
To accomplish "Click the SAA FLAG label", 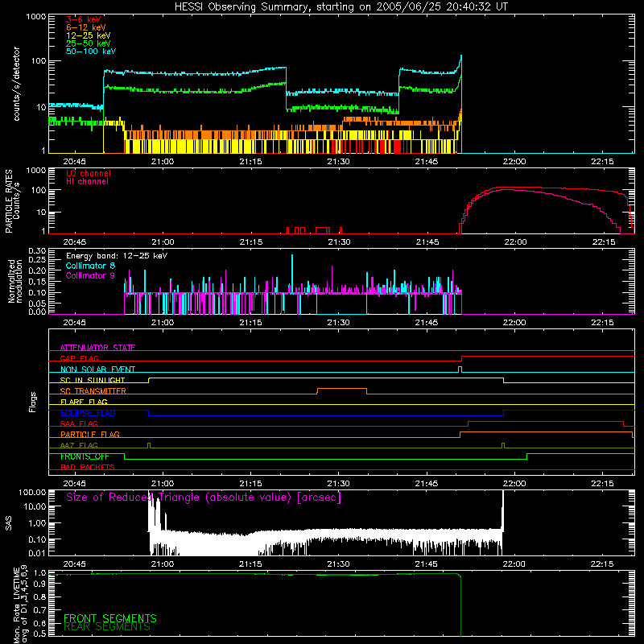I will pos(79,423).
